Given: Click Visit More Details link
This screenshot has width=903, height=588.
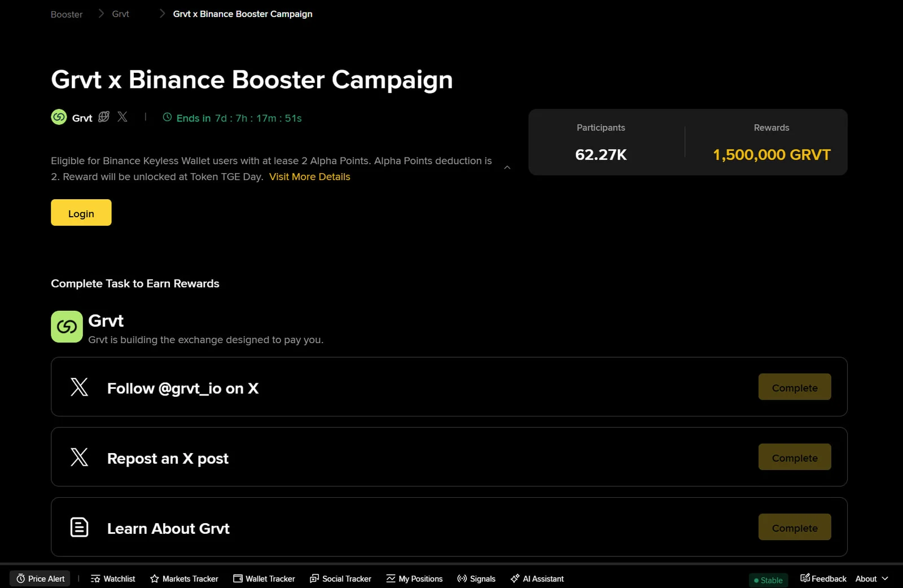Looking at the screenshot, I should [x=310, y=177].
